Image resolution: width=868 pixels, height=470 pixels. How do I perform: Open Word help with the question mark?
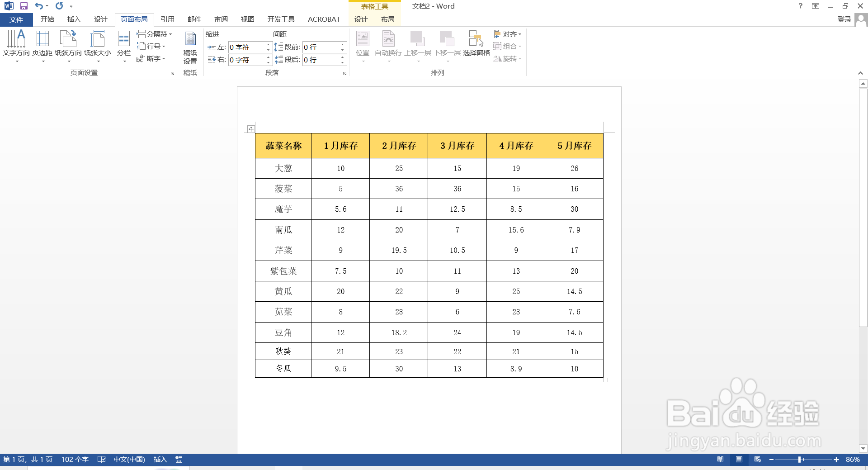801,6
